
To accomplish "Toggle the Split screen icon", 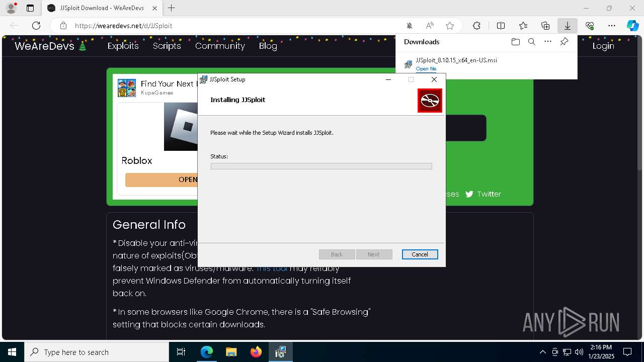I will (501, 26).
